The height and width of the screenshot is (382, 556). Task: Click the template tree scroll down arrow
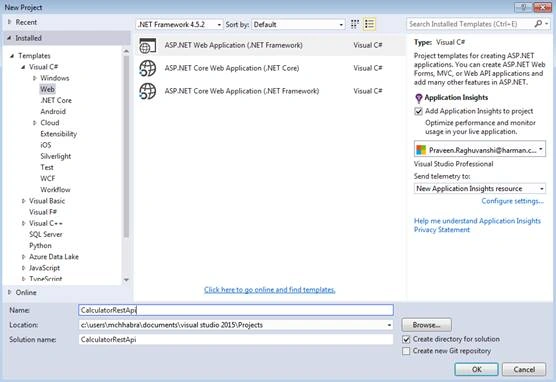(x=126, y=280)
